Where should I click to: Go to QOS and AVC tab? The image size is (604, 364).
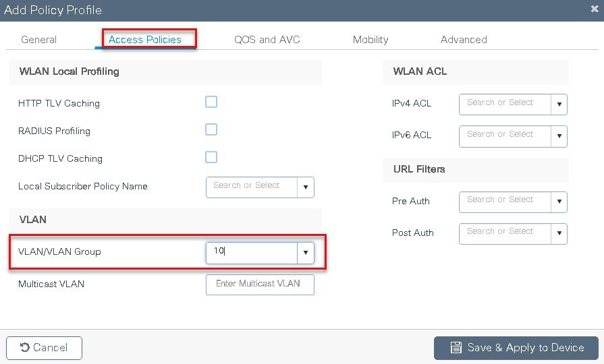pos(267,40)
